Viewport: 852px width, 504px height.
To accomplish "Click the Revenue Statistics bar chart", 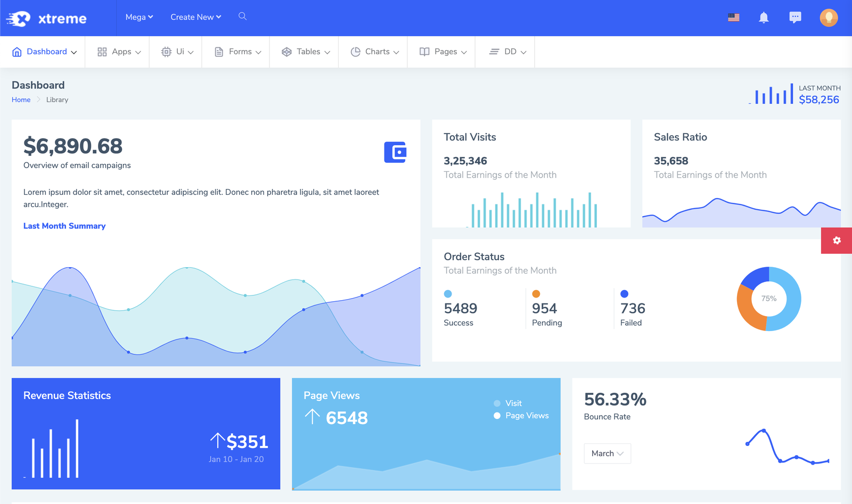I will [52, 448].
